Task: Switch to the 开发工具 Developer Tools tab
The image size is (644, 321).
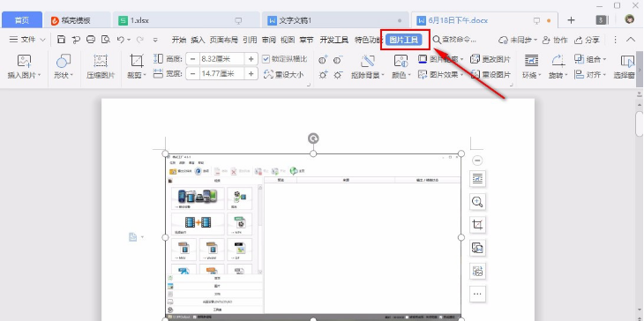Action: click(334, 40)
